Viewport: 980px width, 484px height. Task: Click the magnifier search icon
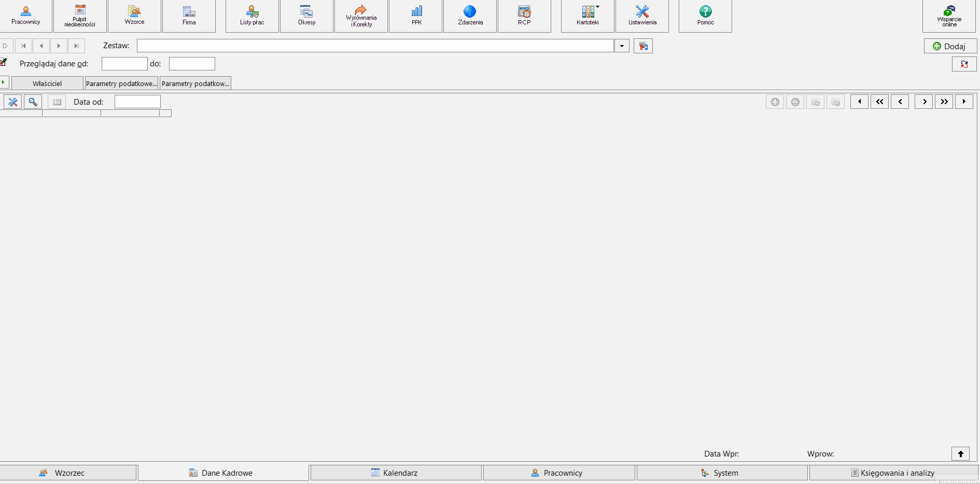pos(33,102)
